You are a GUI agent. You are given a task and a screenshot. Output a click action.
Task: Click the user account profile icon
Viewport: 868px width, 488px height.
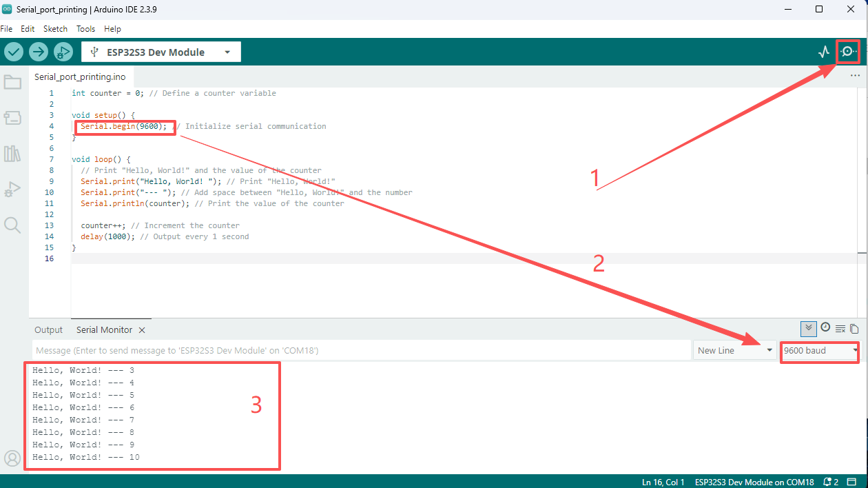pos(12,458)
